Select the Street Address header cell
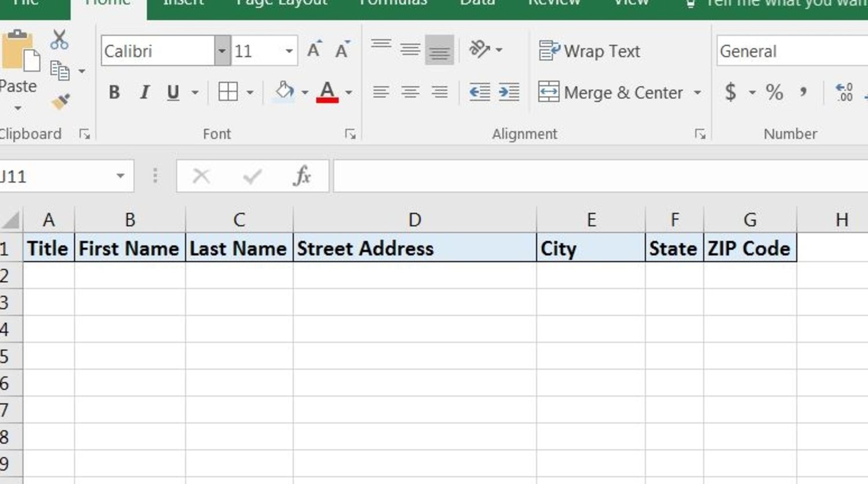868x484 pixels. [x=414, y=248]
